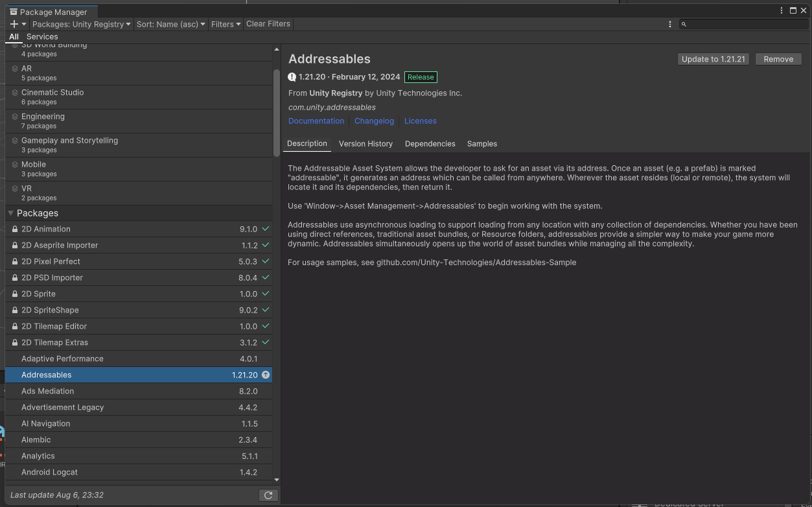Click the green checkmark for 2D Pixel Perfect
Screen dimensions: 812x507
pyautogui.click(x=266, y=261)
